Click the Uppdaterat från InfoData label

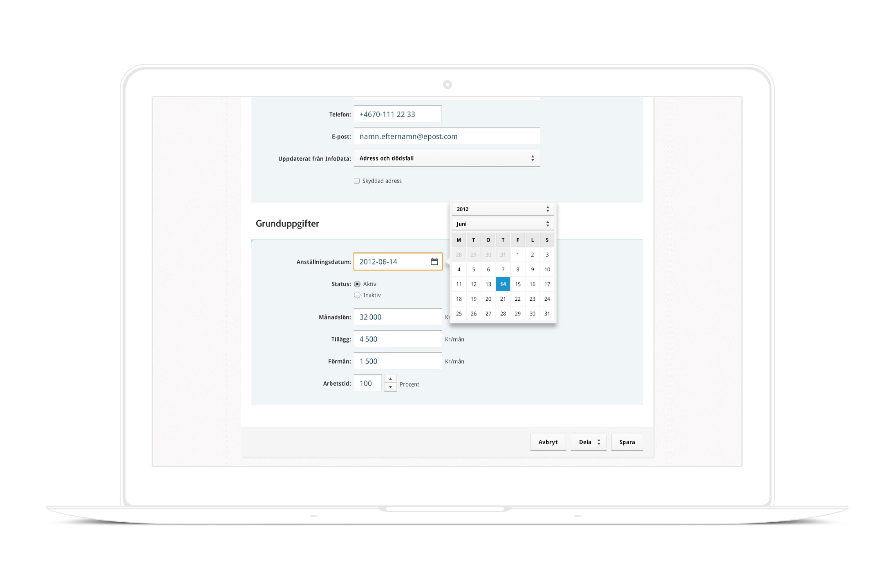point(314,159)
